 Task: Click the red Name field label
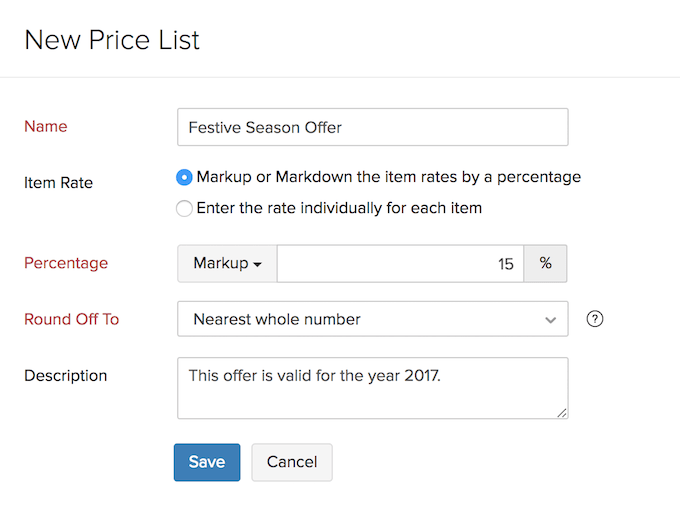point(45,126)
